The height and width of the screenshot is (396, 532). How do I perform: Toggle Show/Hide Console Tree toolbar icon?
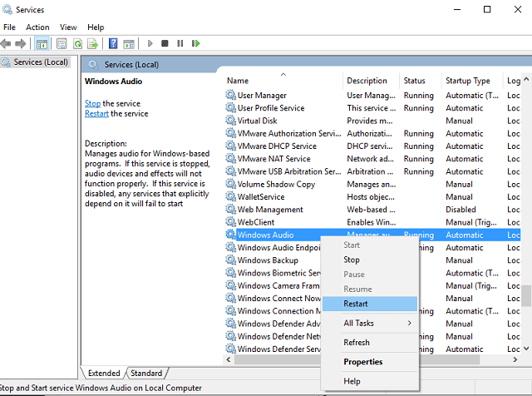(42, 43)
